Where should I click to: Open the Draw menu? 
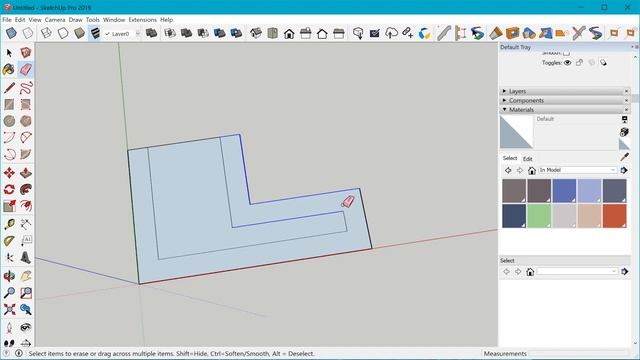click(x=76, y=20)
